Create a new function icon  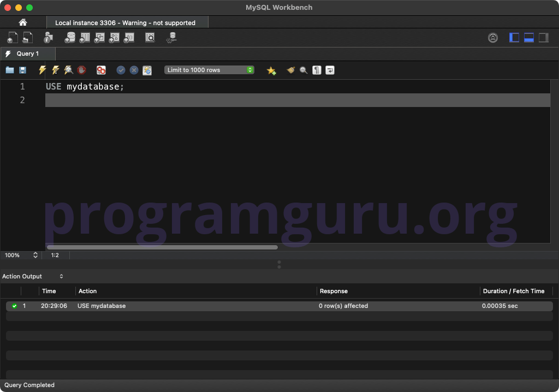[129, 38]
